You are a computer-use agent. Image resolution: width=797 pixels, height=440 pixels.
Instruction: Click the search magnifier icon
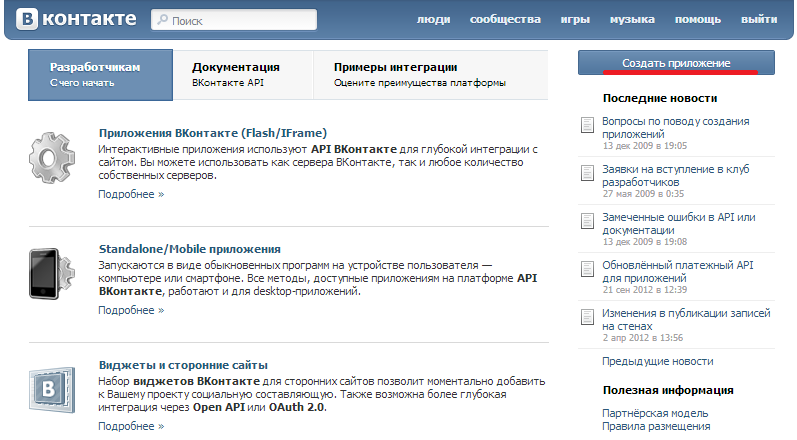163,20
